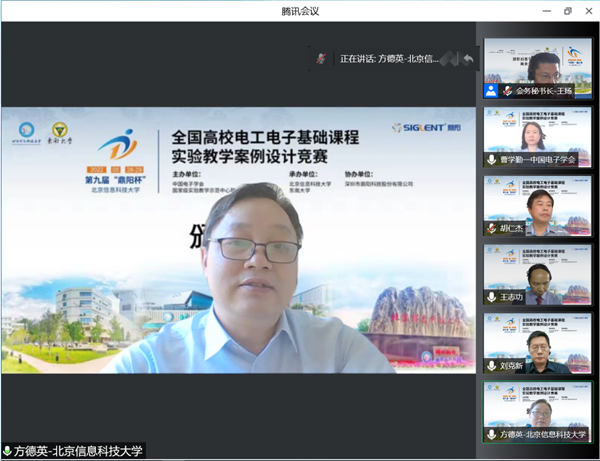The image size is (600, 461).
Task: Click the curved back arrow in floating bar
Action: 467,59
